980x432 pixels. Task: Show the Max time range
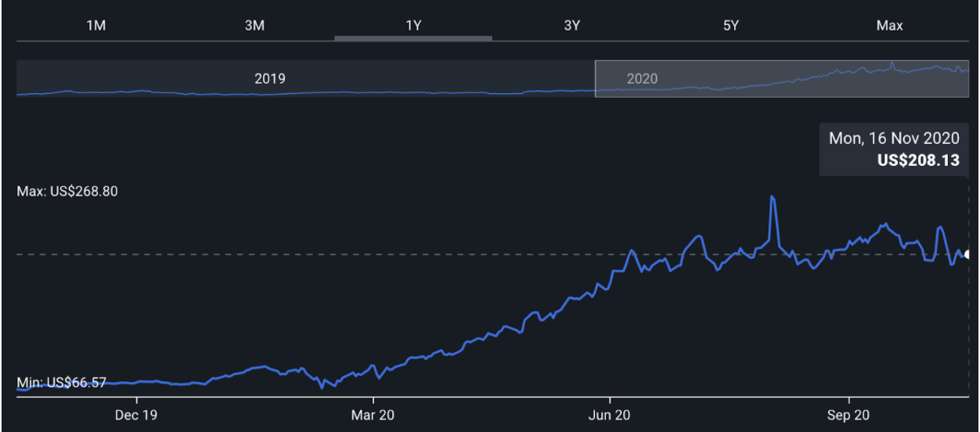pos(889,25)
